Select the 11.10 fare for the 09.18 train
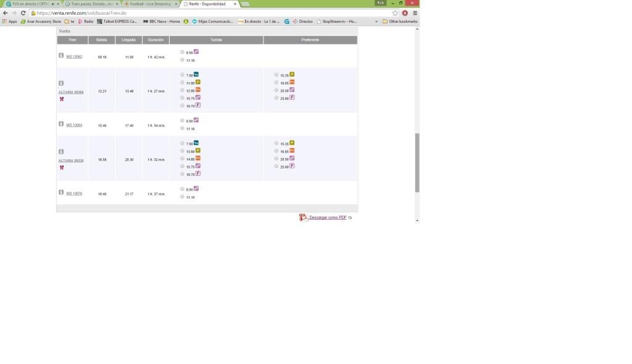The image size is (632, 364). 182,60
